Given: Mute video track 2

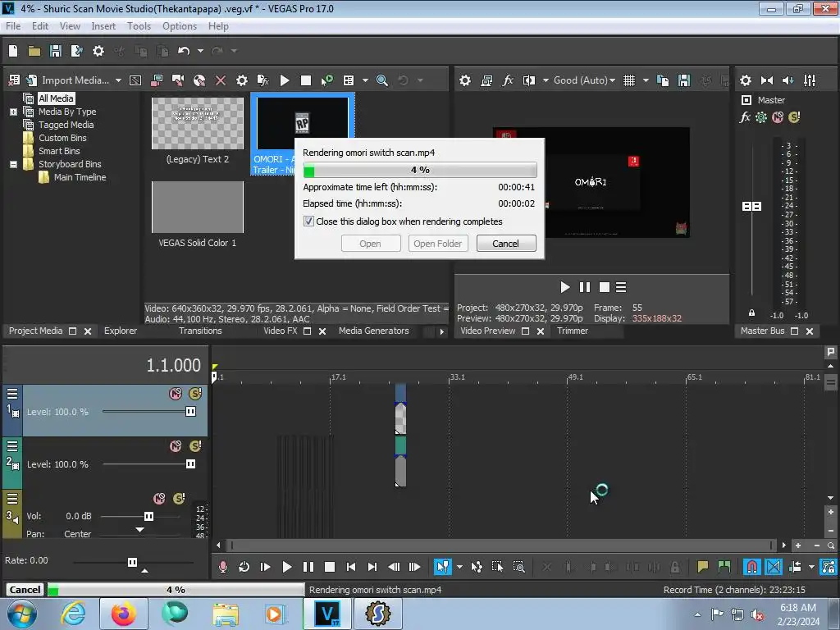Looking at the screenshot, I should (176, 446).
